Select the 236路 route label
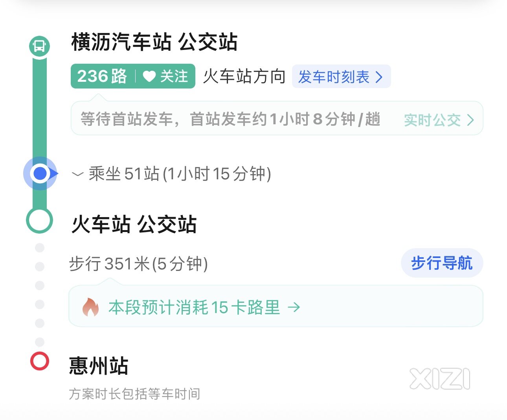Screen dimensions: 507x420 pos(102,76)
